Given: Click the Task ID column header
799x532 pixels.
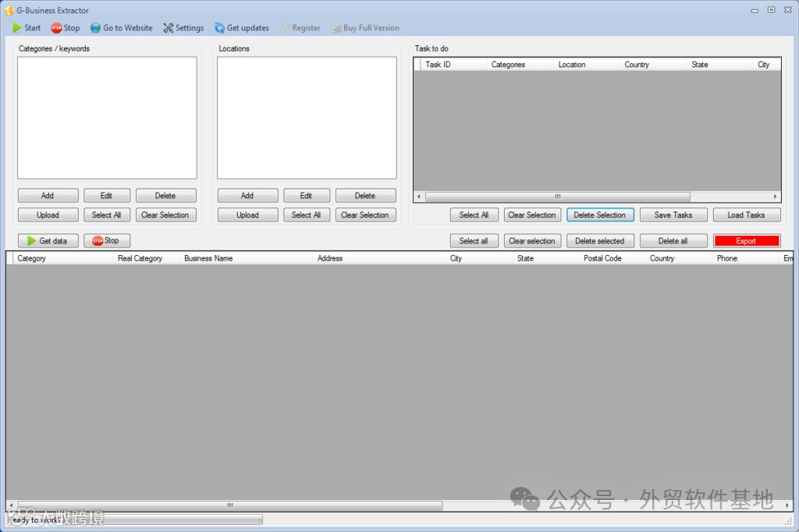Looking at the screenshot, I should pos(453,65).
